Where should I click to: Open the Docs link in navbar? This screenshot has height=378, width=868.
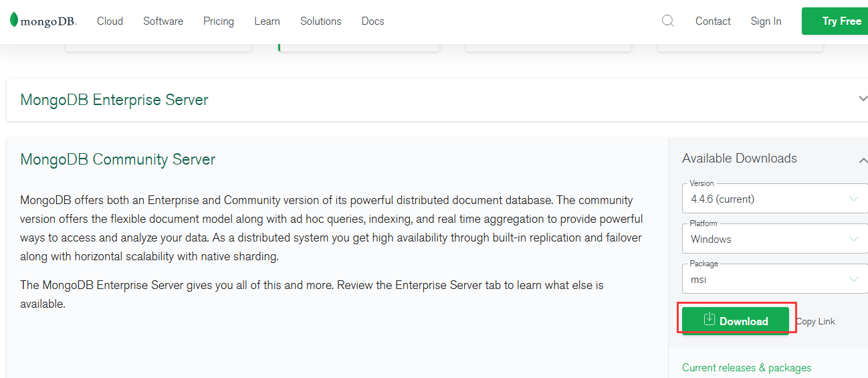click(372, 21)
